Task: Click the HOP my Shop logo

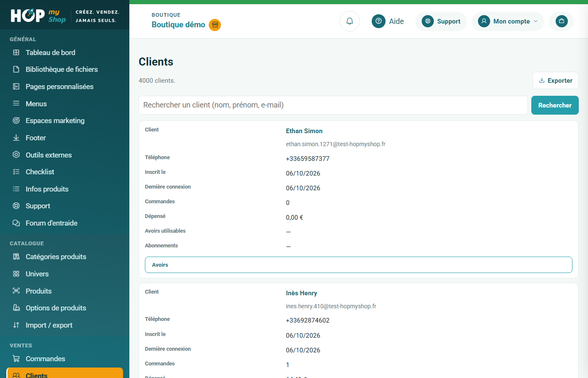Action: tap(38, 16)
